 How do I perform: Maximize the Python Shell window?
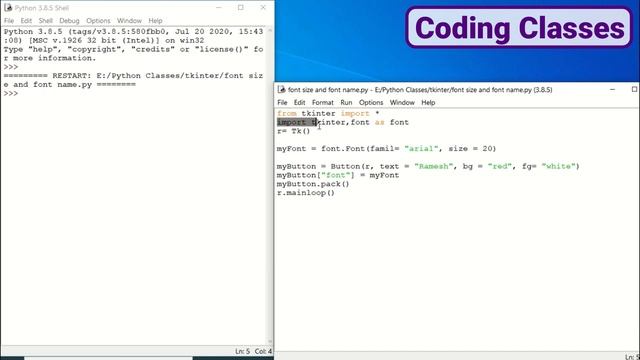pos(240,8)
